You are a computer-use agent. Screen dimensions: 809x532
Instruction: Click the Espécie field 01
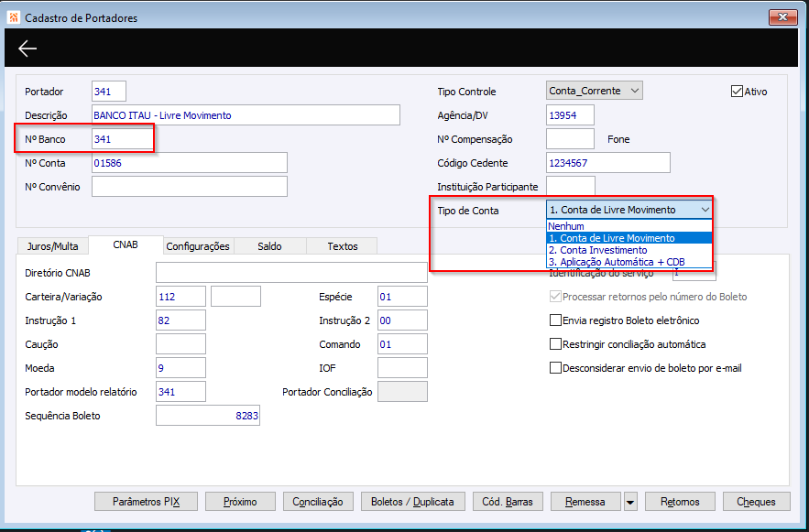pos(402,297)
